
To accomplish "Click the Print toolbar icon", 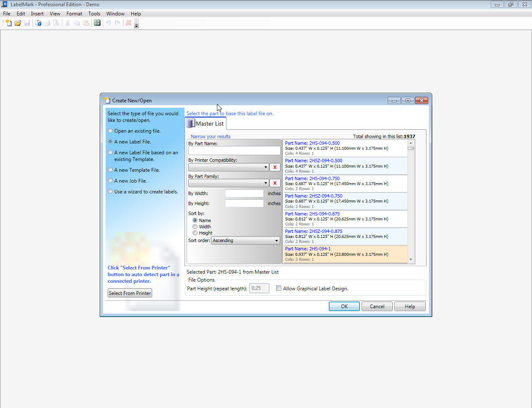I will (47, 23).
